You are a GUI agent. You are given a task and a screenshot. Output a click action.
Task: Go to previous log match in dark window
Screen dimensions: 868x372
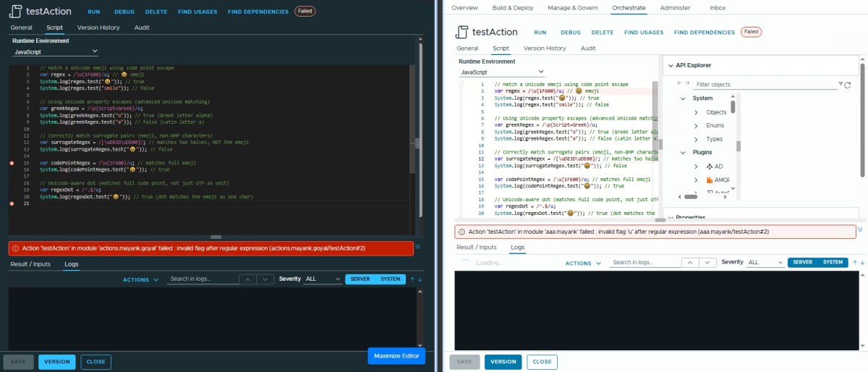[248, 279]
